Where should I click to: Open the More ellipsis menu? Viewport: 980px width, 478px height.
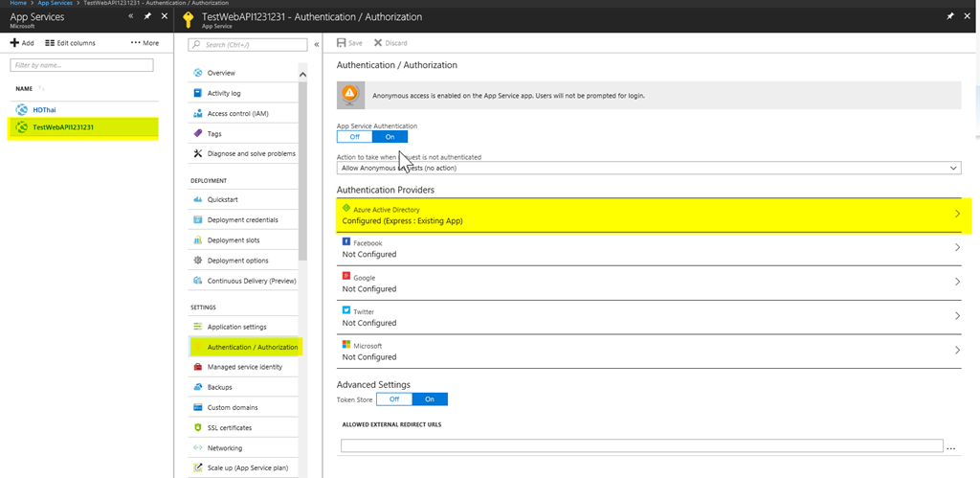136,43
